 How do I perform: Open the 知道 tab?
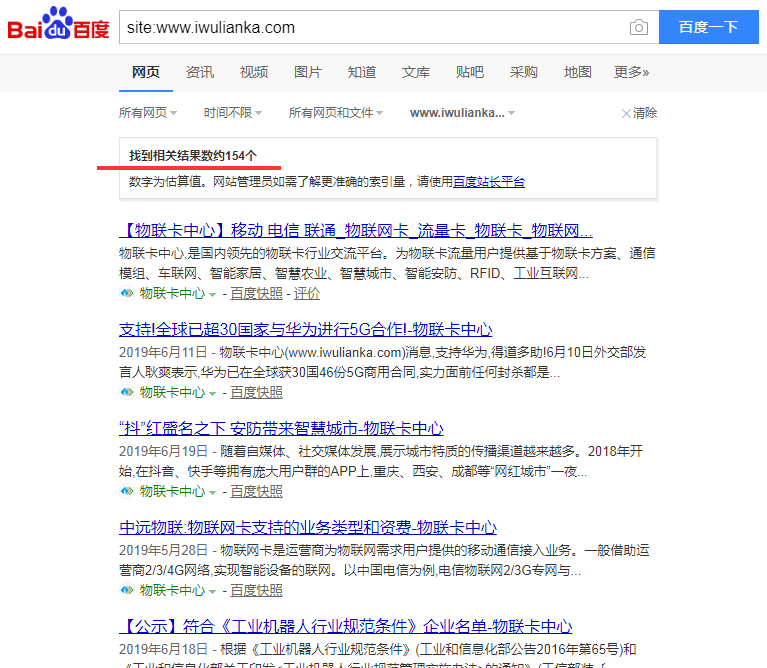point(361,72)
